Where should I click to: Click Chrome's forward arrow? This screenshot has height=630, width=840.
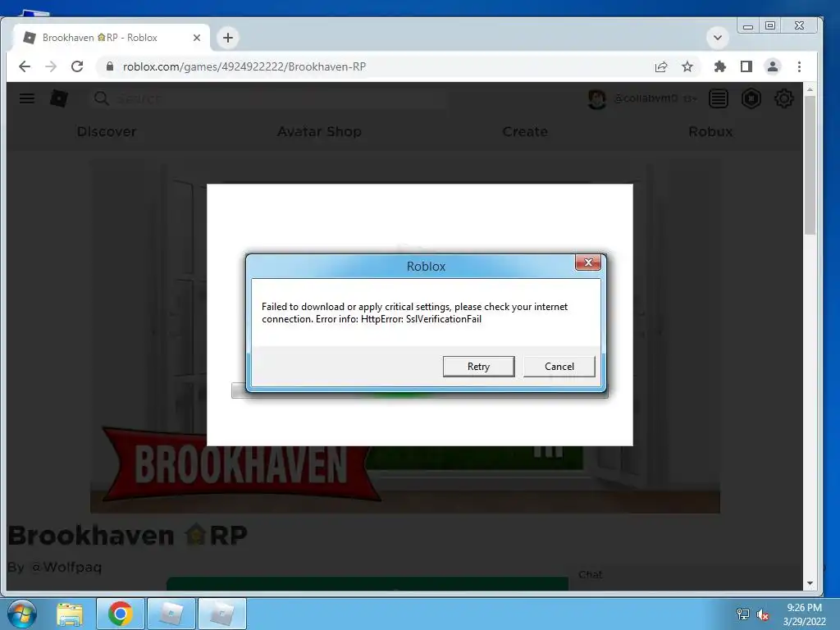51,66
